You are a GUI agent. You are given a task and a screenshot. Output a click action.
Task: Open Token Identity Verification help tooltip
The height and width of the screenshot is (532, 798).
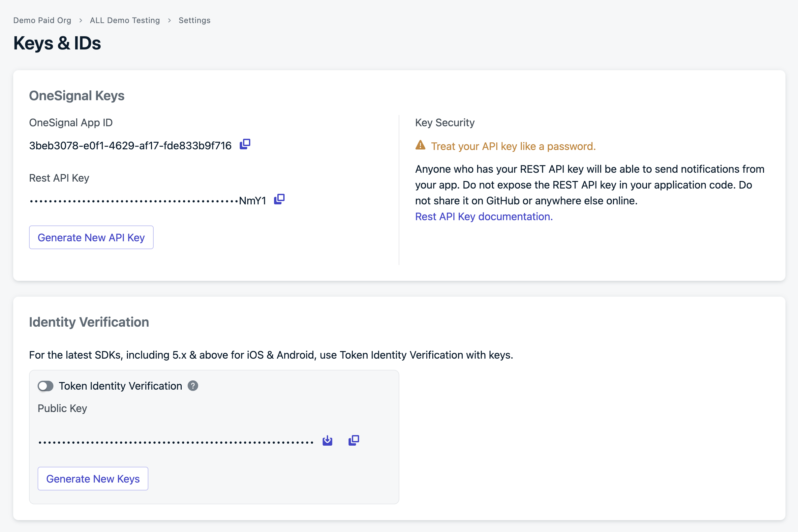tap(193, 386)
